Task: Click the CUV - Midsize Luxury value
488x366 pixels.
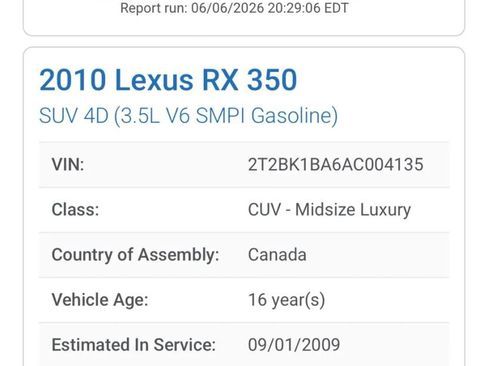Action: tap(329, 210)
